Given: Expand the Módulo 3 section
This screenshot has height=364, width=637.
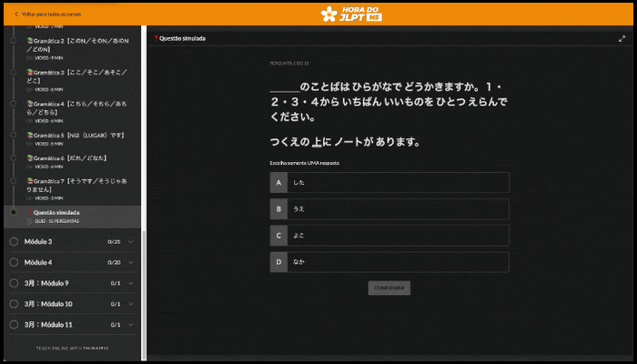Looking at the screenshot, I should tap(72, 242).
